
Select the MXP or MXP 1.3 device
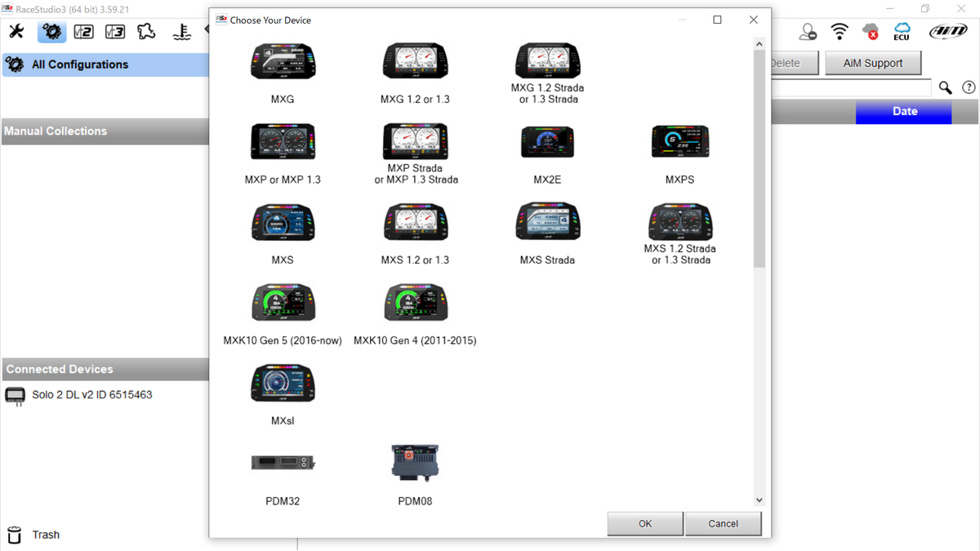coord(282,142)
